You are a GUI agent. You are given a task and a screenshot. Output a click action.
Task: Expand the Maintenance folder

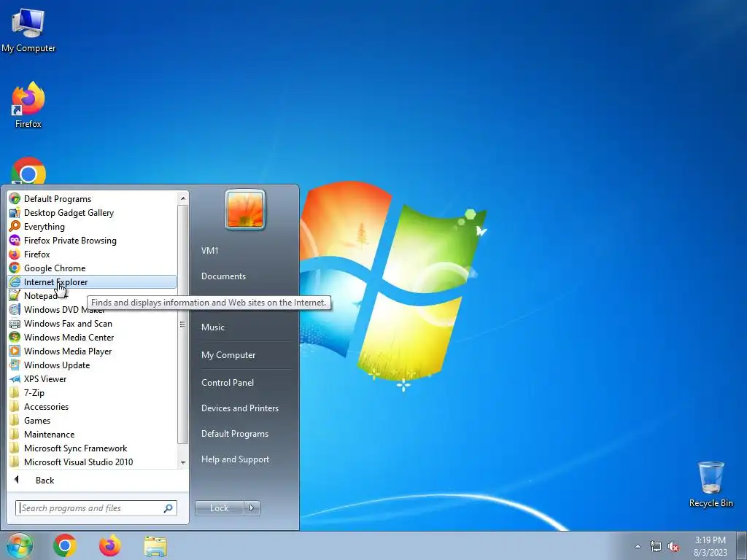pyautogui.click(x=92, y=435)
